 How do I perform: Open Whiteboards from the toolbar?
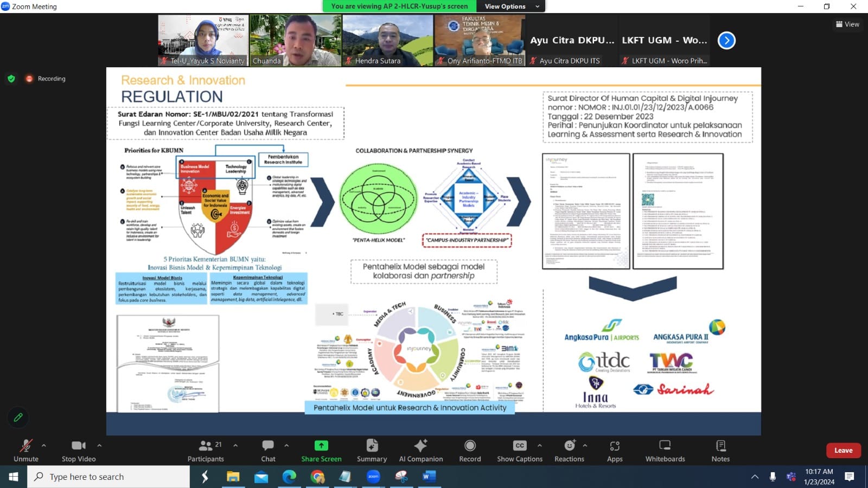(x=665, y=451)
